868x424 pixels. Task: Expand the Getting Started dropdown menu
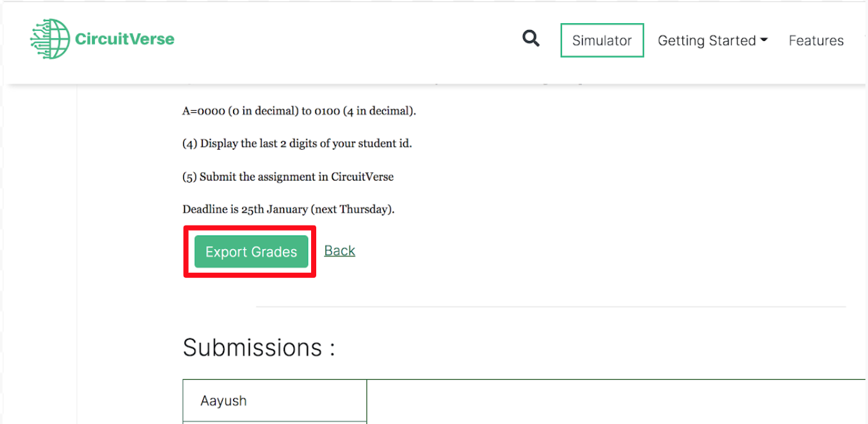point(707,40)
